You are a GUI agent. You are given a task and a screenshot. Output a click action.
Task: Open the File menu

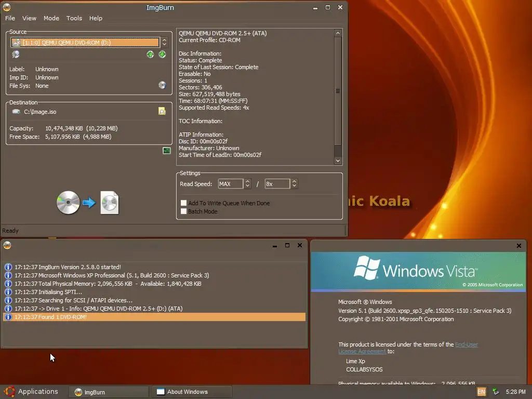[x=10, y=18]
